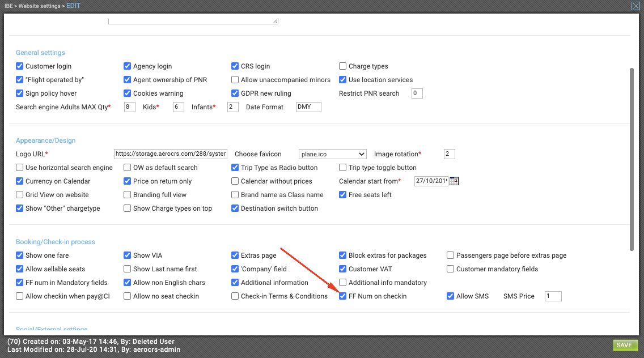Click the vertical scrollbar thumb
Screen dimensions: 644x358
[632, 159]
